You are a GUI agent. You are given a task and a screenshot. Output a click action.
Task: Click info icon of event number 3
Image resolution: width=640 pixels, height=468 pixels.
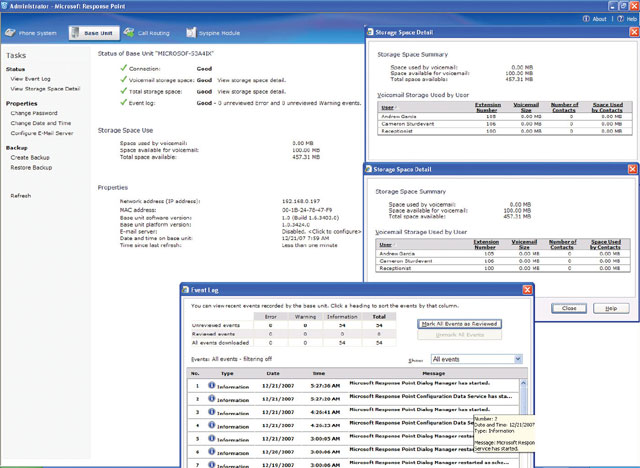coord(211,412)
